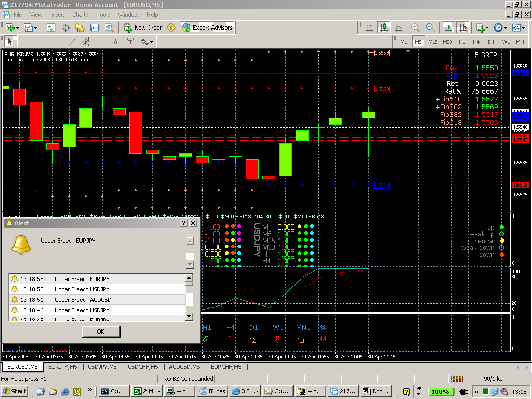
Task: Open the periodicity clock icon
Action: (x=498, y=28)
